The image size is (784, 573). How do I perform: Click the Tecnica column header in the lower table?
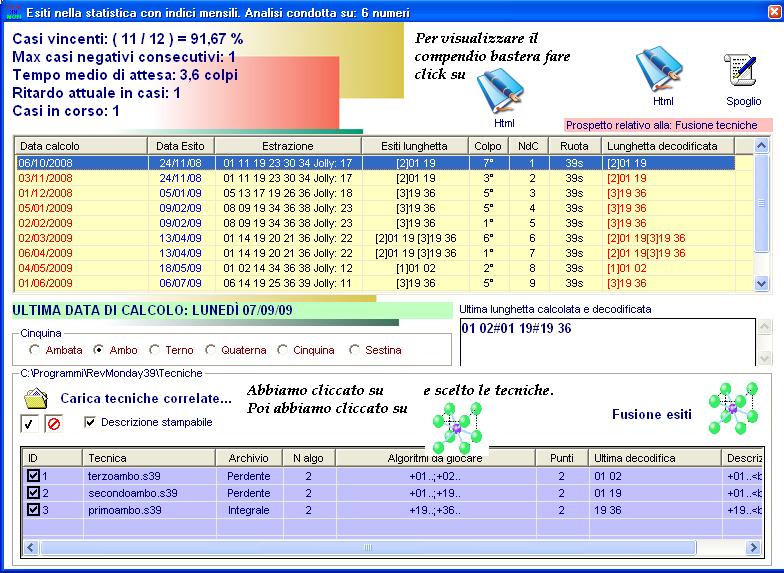point(149,458)
